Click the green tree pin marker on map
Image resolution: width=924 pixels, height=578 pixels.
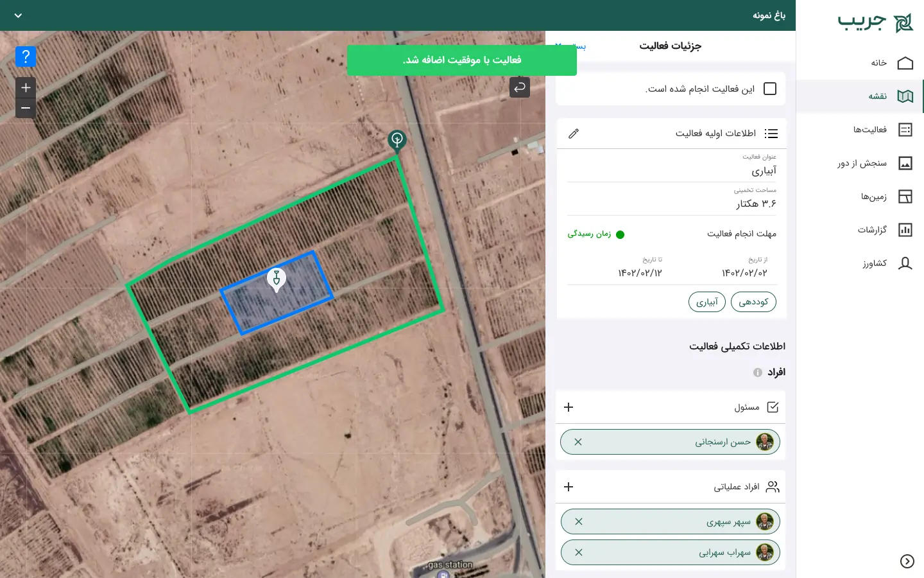(397, 141)
